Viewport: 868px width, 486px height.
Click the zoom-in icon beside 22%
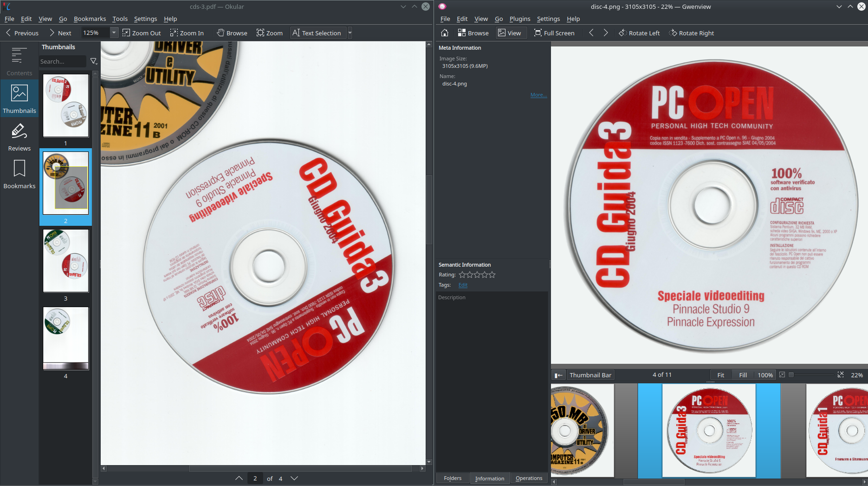tap(840, 374)
